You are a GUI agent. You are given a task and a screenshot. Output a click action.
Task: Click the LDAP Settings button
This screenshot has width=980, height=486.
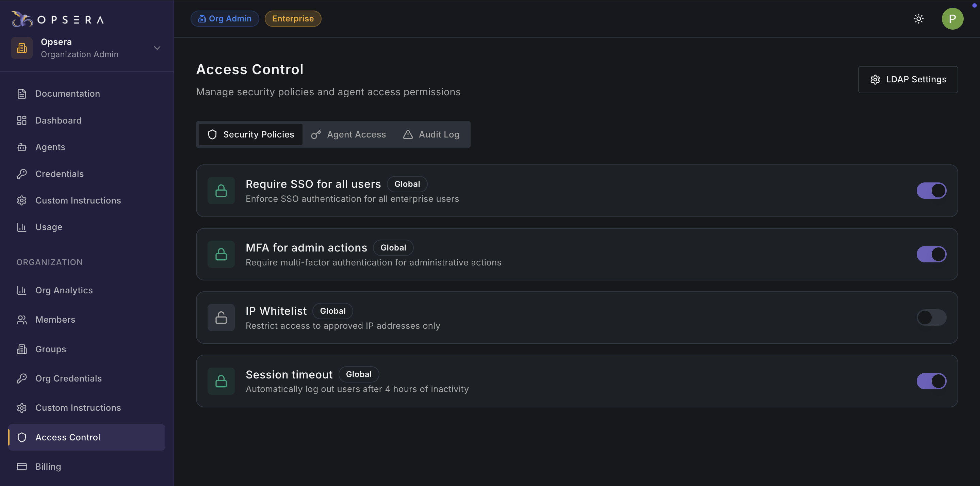[908, 80]
